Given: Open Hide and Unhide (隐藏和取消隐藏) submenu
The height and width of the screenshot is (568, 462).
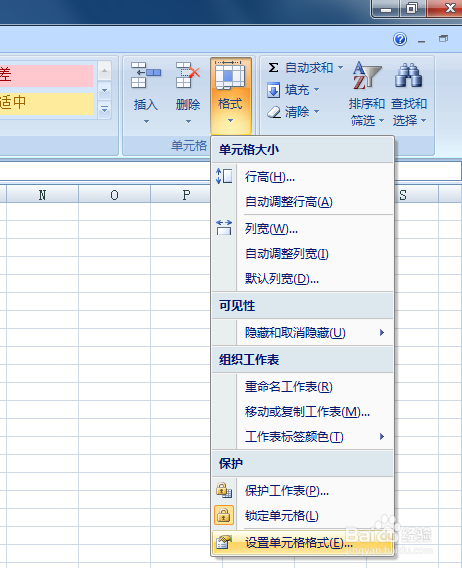Looking at the screenshot, I should click(303, 332).
